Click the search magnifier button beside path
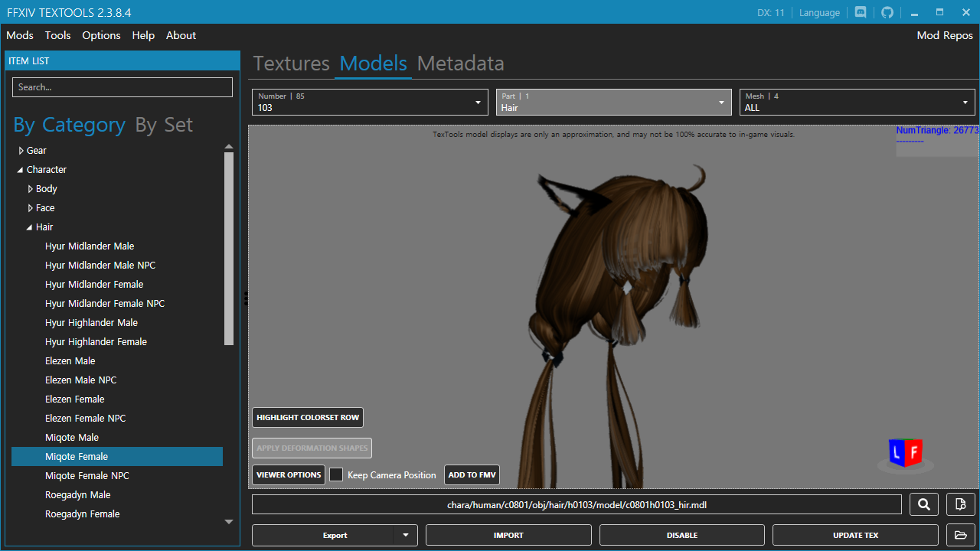980x551 pixels. (x=924, y=504)
